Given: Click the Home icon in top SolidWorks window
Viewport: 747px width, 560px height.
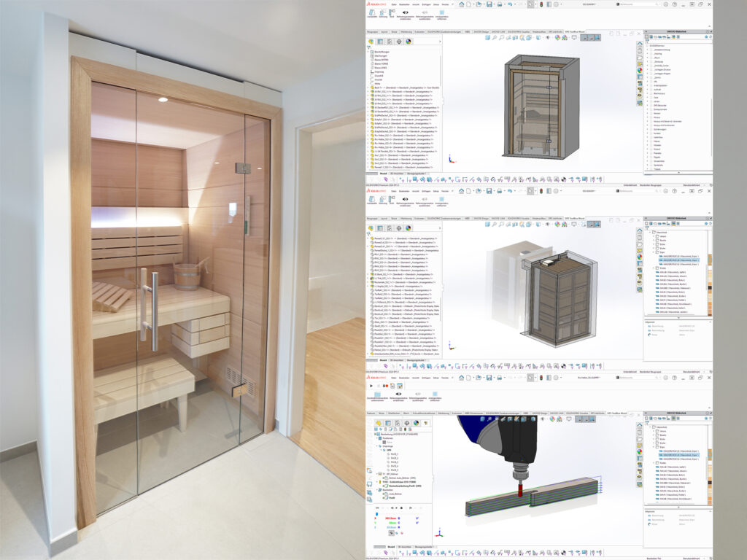Looking at the screenshot, I should click(462, 4).
